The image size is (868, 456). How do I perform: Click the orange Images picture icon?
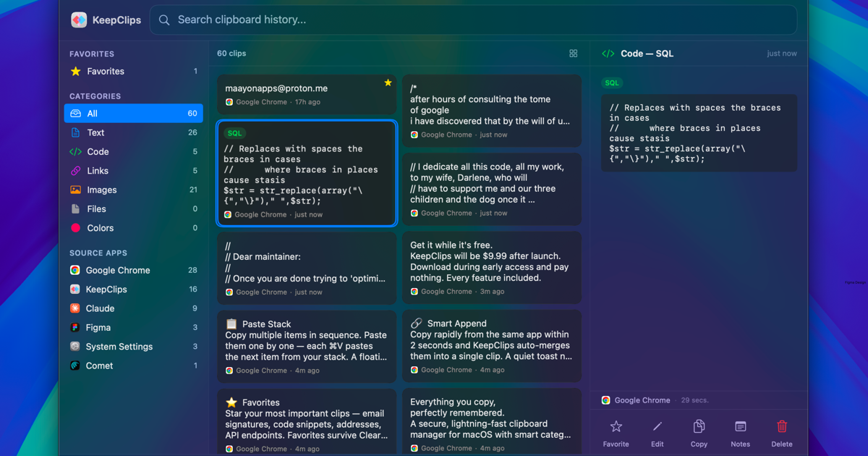coord(75,190)
